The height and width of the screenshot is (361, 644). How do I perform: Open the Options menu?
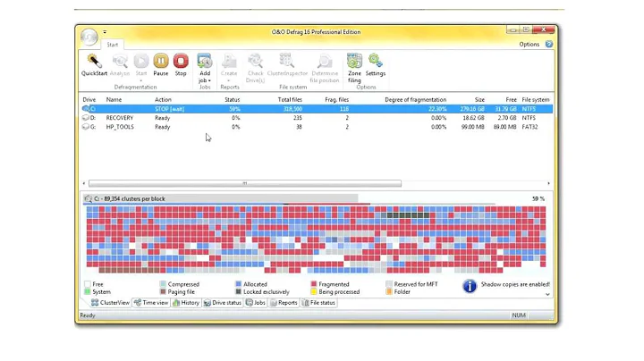(529, 45)
